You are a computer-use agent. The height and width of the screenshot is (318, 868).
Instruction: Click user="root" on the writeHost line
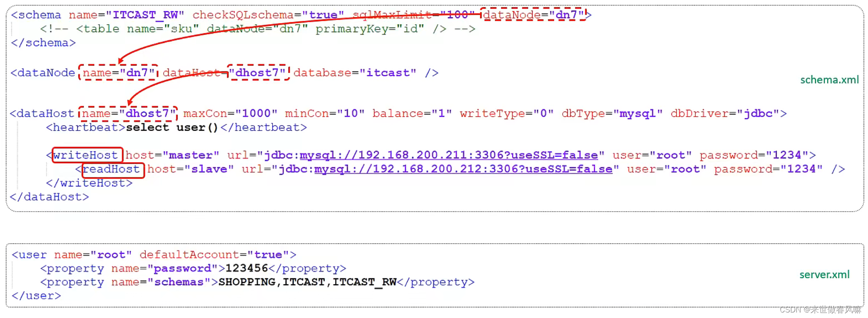pos(652,155)
